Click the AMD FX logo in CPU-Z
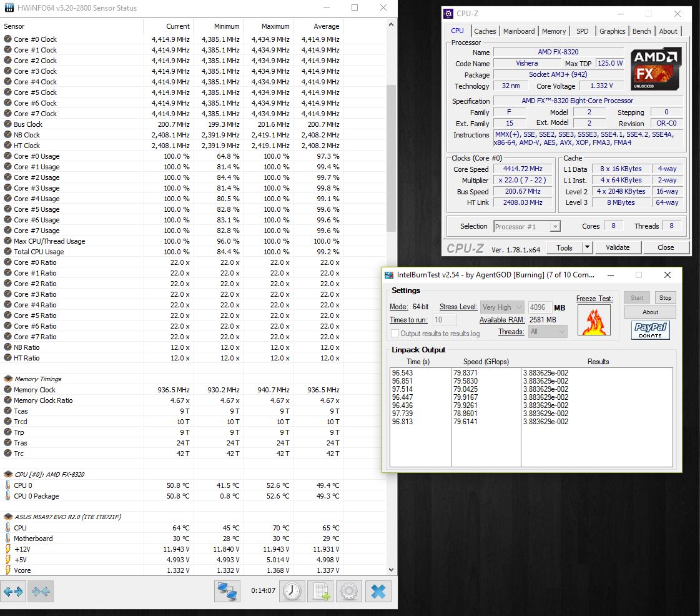 point(656,69)
